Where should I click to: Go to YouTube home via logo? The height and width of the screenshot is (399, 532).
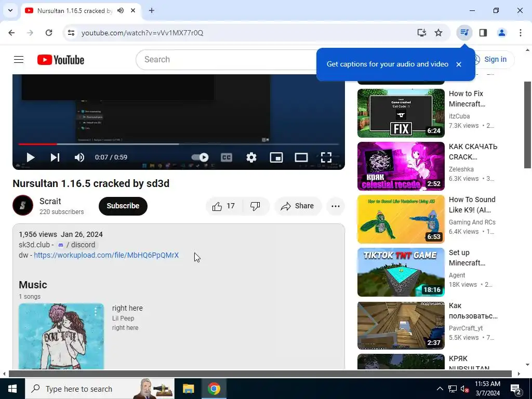pyautogui.click(x=61, y=60)
